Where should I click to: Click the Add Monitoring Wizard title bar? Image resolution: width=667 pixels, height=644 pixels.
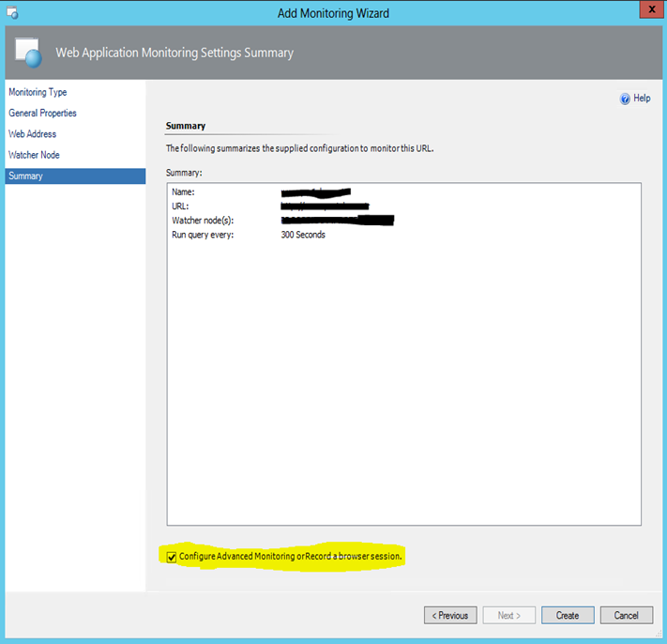click(333, 13)
